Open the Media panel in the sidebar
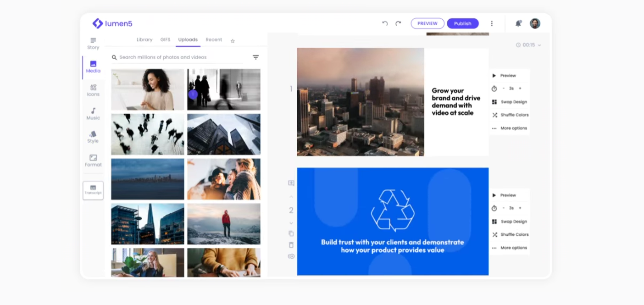Viewport: 644px width, 305px height. 93,67
